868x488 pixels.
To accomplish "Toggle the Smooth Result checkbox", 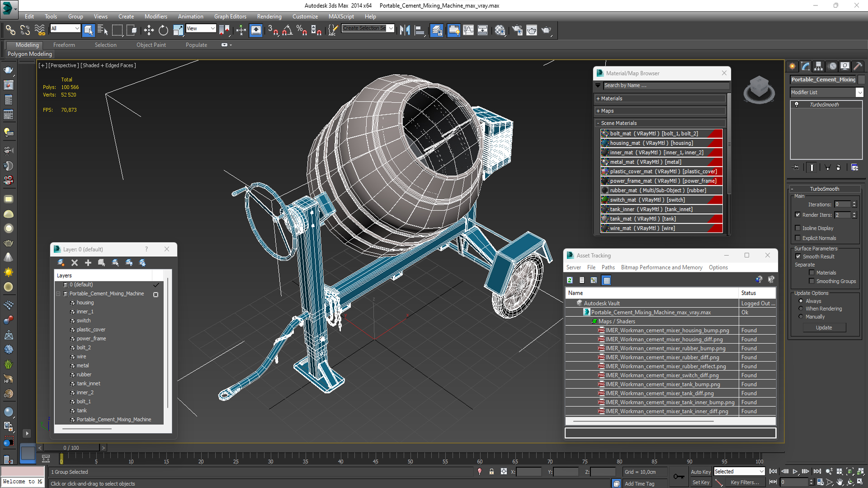I will pos(798,256).
